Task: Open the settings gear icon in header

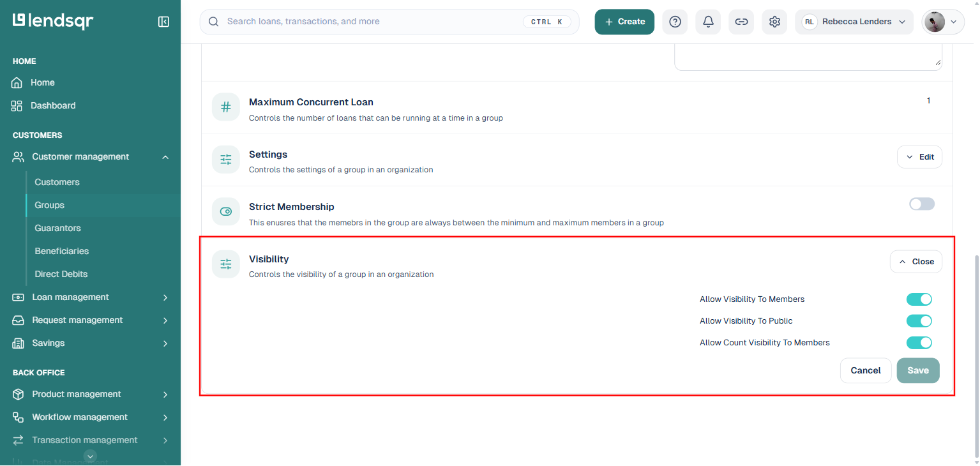Action: coord(774,22)
